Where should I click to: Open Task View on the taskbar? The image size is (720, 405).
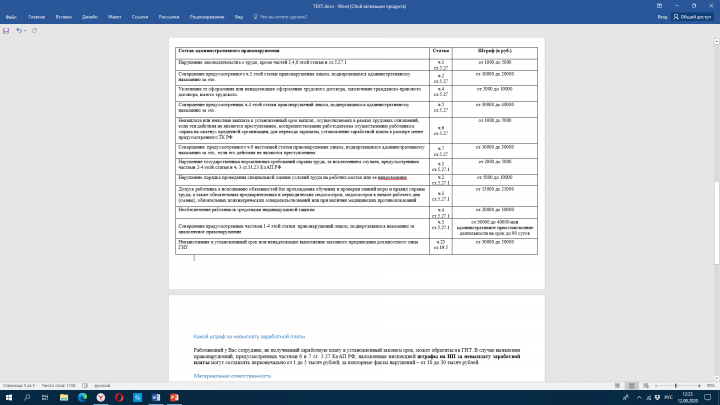(x=45, y=398)
